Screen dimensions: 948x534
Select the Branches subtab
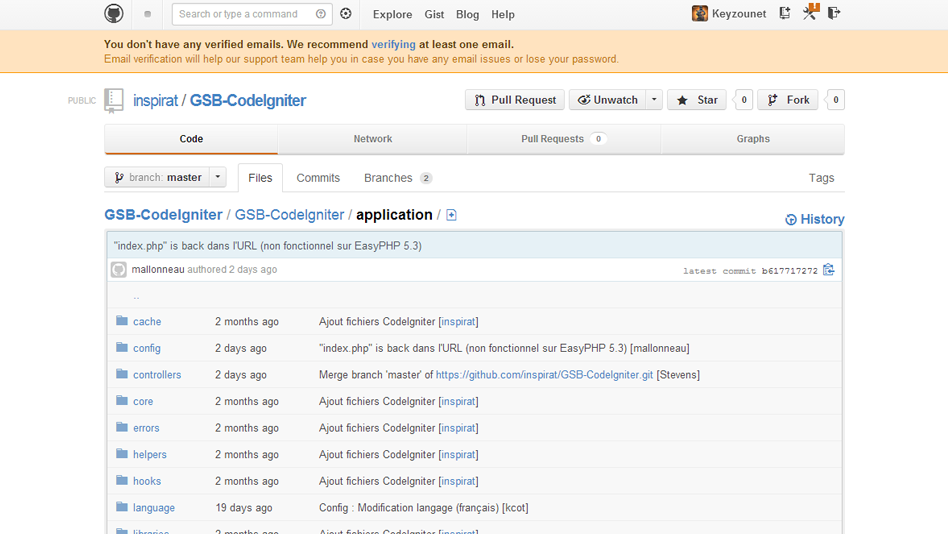click(x=398, y=178)
